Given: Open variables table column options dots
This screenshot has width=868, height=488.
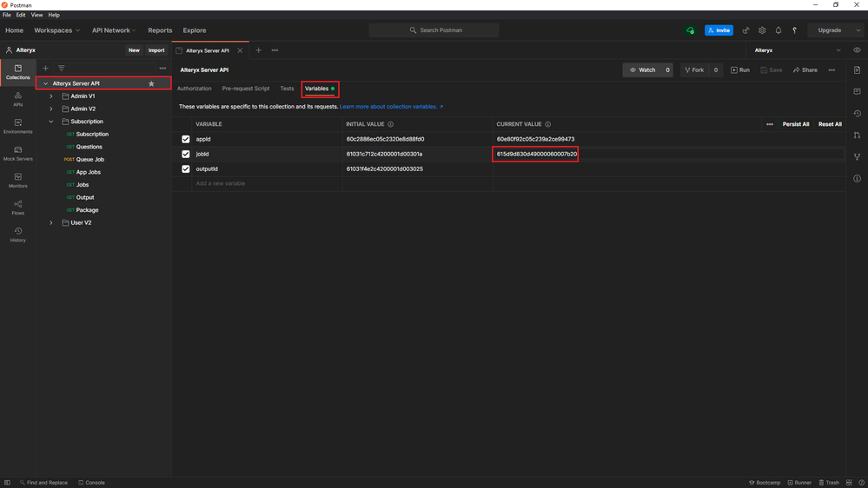Looking at the screenshot, I should [x=770, y=124].
